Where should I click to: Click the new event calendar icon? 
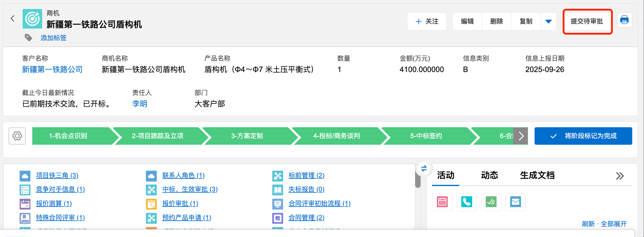coord(442,202)
